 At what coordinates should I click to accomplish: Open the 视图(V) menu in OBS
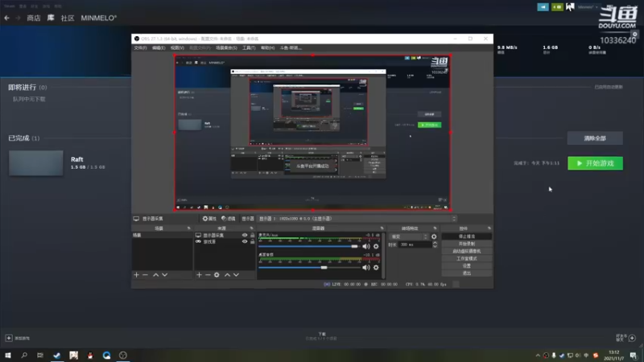coord(177,48)
